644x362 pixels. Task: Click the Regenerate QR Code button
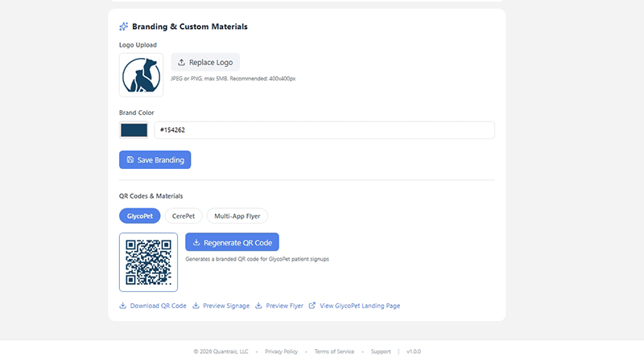point(232,242)
